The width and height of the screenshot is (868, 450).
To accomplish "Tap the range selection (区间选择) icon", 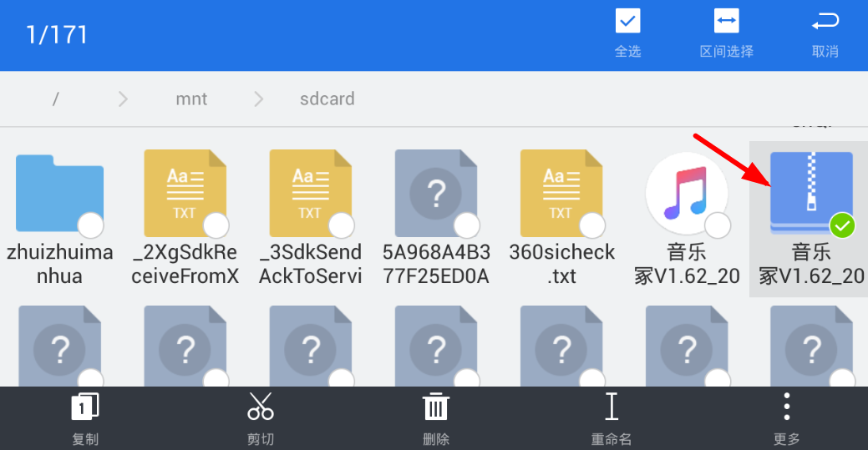I will coord(726,23).
